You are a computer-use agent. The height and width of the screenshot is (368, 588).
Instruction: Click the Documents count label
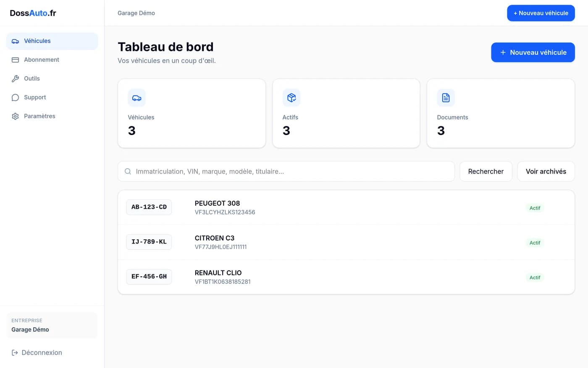tap(452, 117)
